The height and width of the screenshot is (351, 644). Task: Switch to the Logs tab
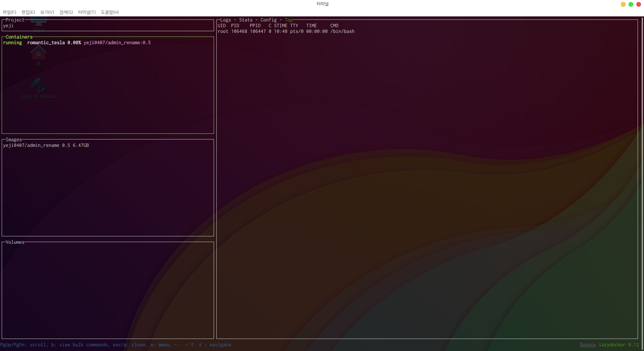[x=225, y=20]
